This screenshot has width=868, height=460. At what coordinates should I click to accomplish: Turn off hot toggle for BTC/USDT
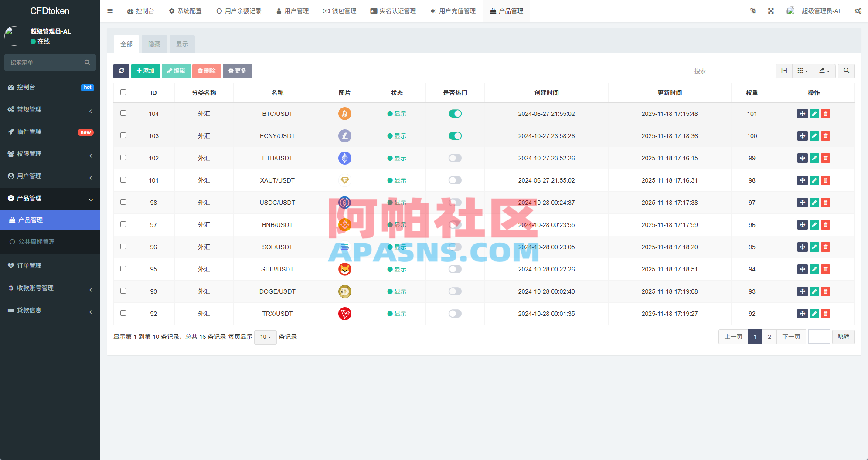pyautogui.click(x=455, y=114)
